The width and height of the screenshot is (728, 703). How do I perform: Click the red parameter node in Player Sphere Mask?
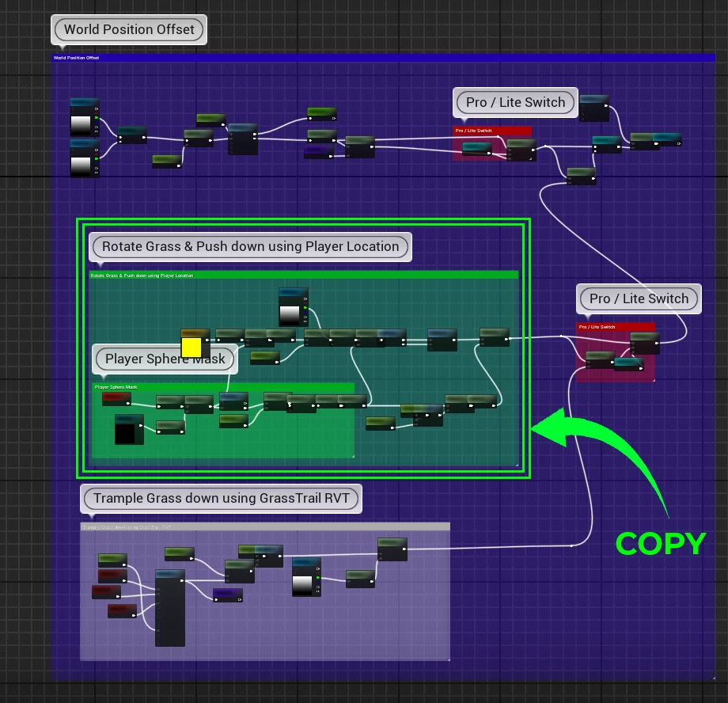point(116,398)
